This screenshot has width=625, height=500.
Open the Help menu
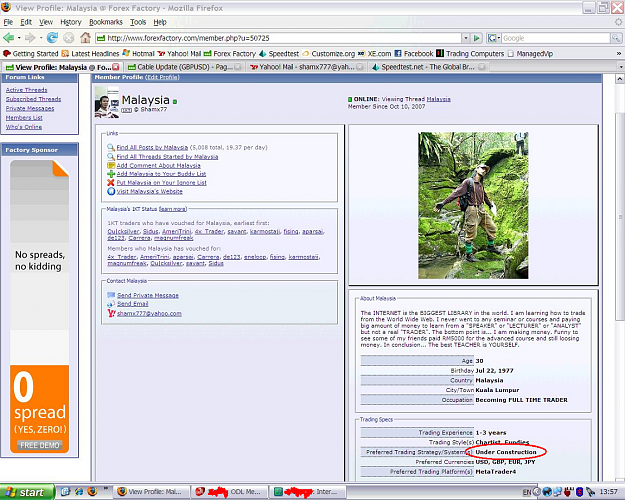point(160,22)
